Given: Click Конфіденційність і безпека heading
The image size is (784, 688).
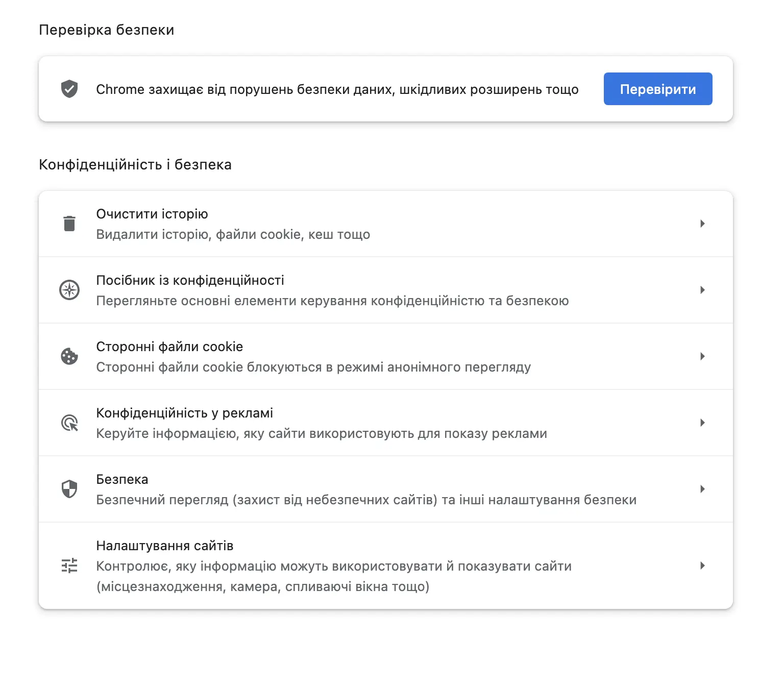Looking at the screenshot, I should pos(135,164).
